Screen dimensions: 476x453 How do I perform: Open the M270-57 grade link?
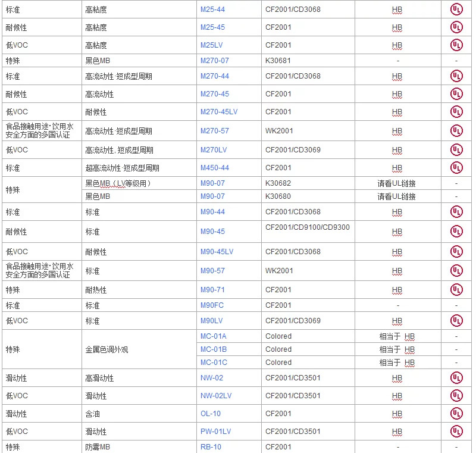pyautogui.click(x=214, y=131)
